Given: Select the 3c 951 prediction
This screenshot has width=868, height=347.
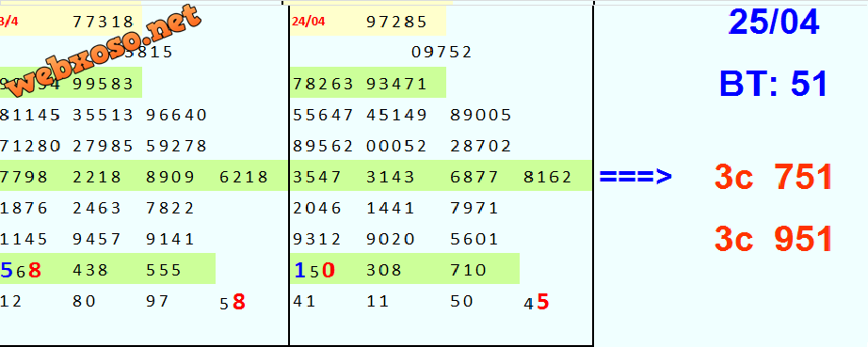Looking at the screenshot, I should 773,239.
